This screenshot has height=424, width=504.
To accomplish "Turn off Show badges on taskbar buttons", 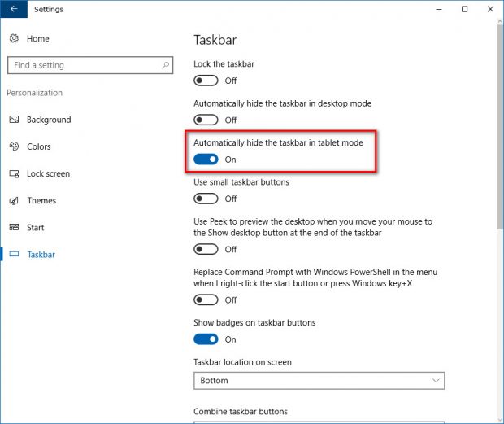I will (206, 339).
